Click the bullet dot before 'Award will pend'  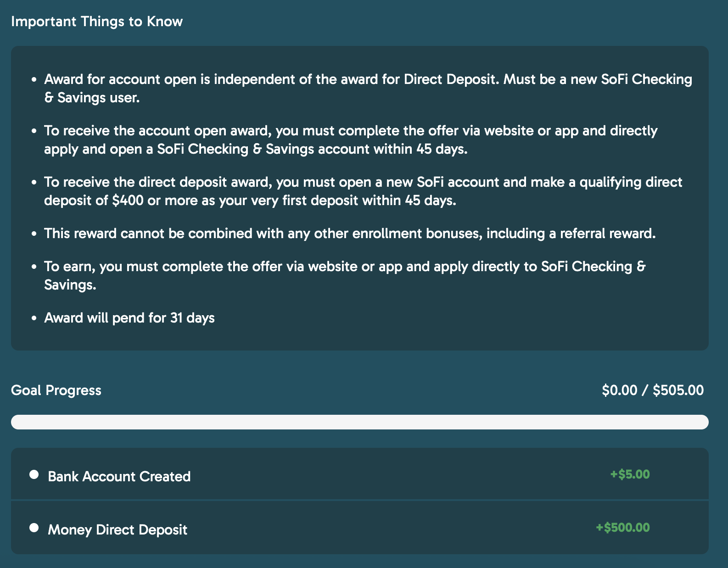34,318
